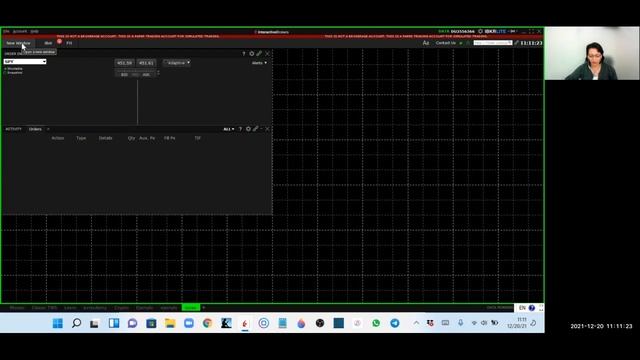
Task: Click the EN language indicator
Action: click(x=522, y=308)
